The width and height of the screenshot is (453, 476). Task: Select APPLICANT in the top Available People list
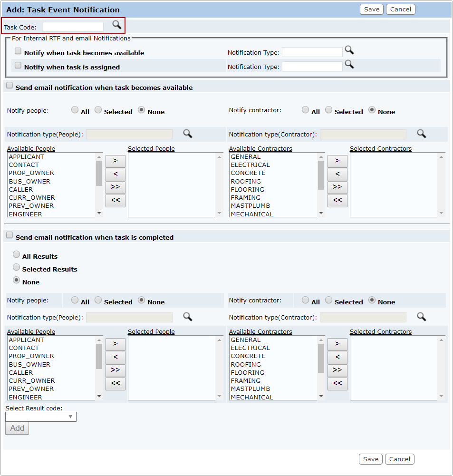click(x=27, y=157)
